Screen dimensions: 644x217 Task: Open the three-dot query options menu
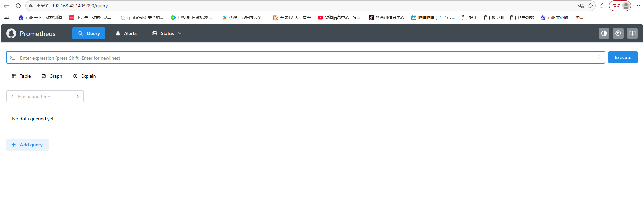point(599,57)
